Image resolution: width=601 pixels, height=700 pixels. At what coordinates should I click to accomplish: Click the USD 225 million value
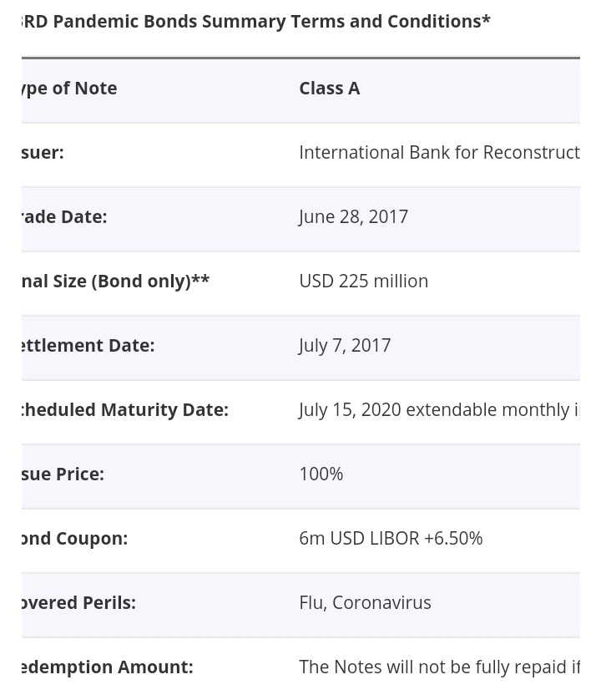[364, 282]
